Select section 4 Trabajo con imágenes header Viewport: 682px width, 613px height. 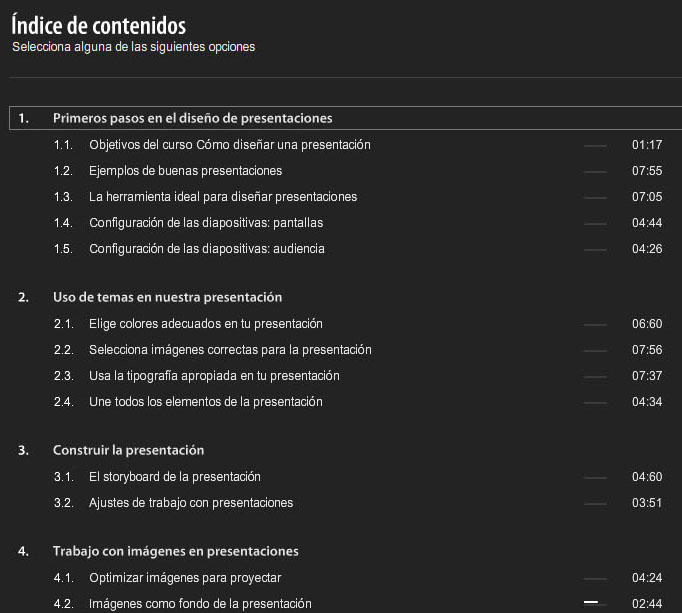pos(175,551)
